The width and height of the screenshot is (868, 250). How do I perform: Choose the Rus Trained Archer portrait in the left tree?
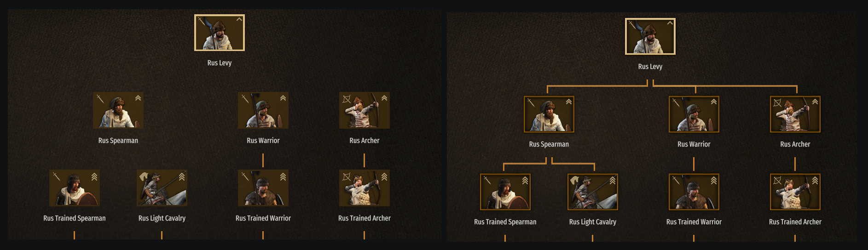(364, 188)
